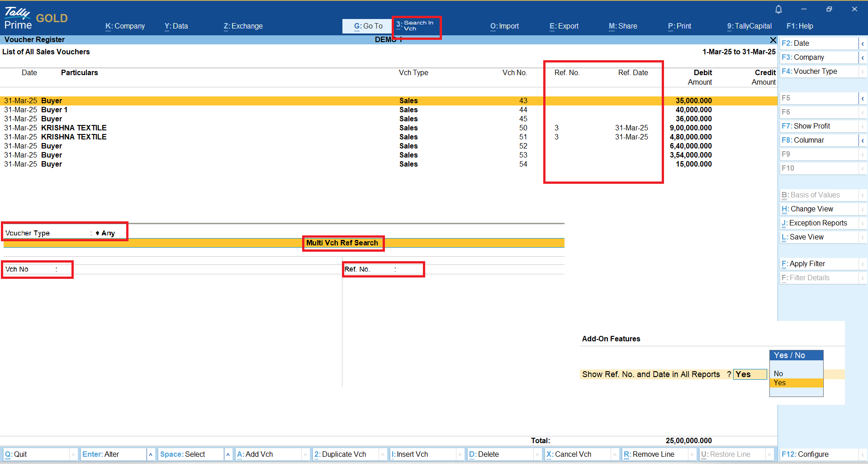
Task: Close the Voucher Register report with X
Action: point(773,40)
